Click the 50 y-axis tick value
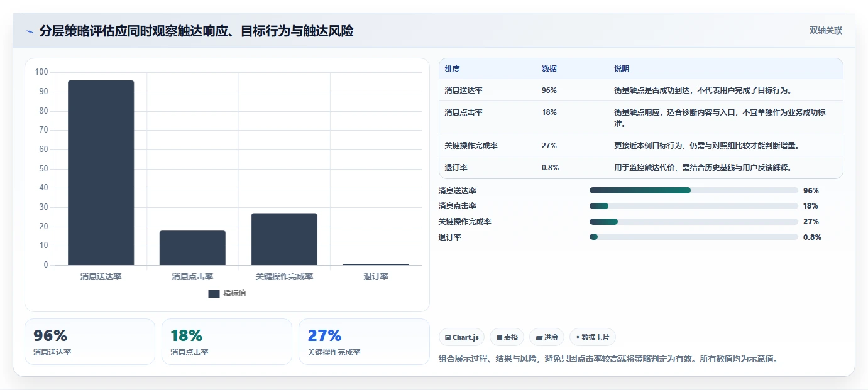 click(43, 168)
